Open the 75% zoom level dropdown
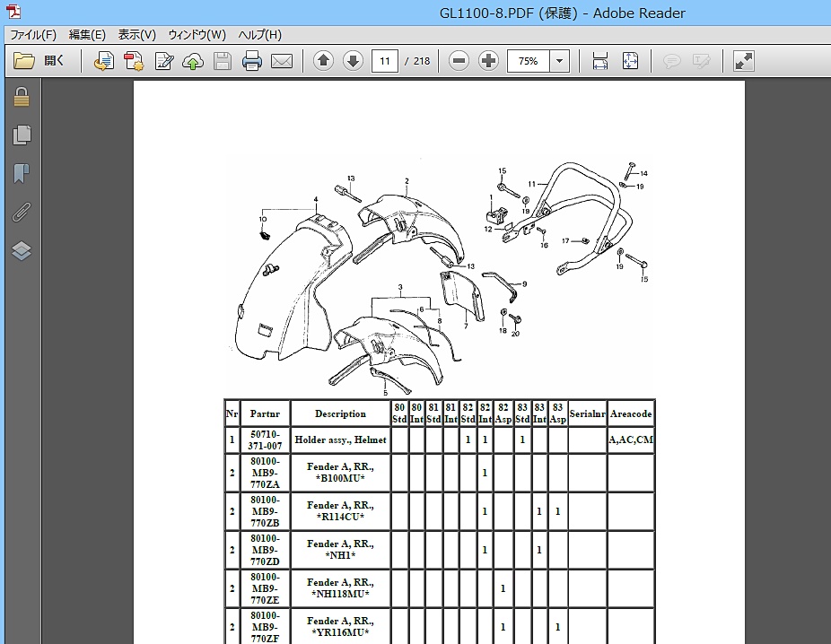The width and height of the screenshot is (831, 644). pos(560,61)
